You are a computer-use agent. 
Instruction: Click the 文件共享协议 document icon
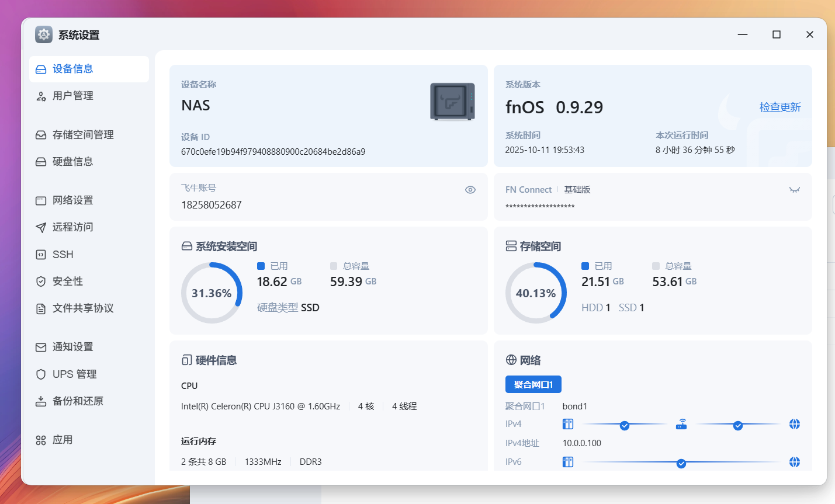pos(41,308)
